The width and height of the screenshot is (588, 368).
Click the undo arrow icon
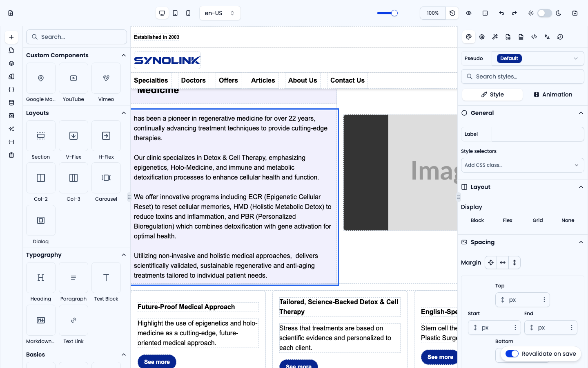[x=501, y=13]
